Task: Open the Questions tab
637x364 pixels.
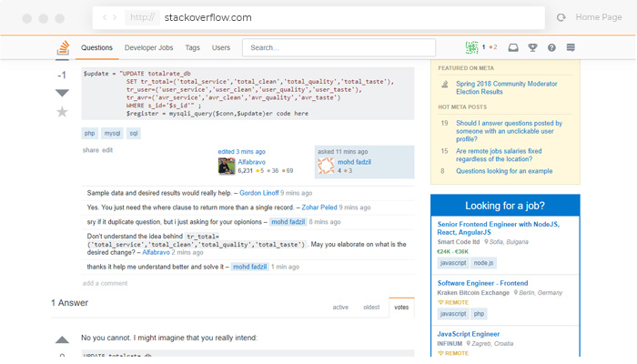Action: pos(96,47)
